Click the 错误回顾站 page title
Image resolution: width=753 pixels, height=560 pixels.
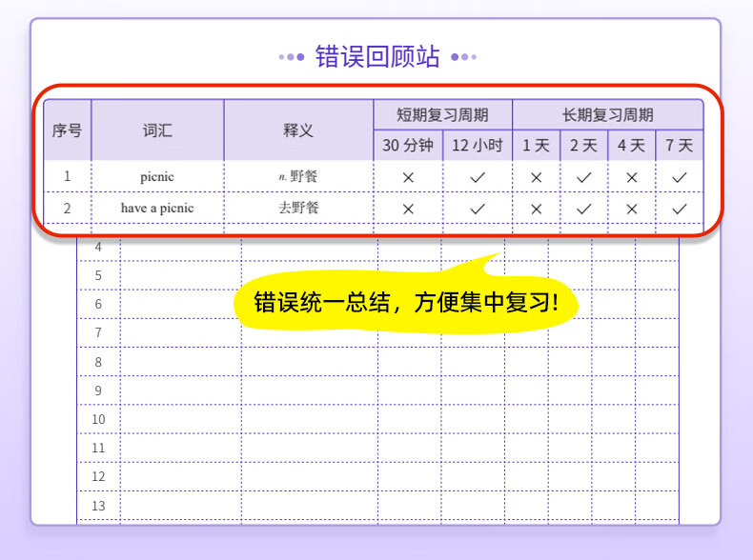click(377, 57)
